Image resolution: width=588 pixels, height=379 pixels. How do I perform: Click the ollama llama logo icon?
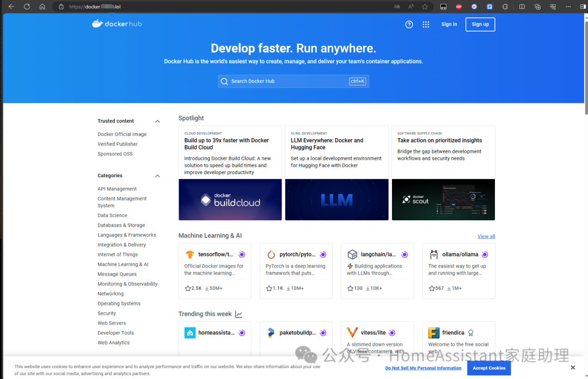[434, 254]
